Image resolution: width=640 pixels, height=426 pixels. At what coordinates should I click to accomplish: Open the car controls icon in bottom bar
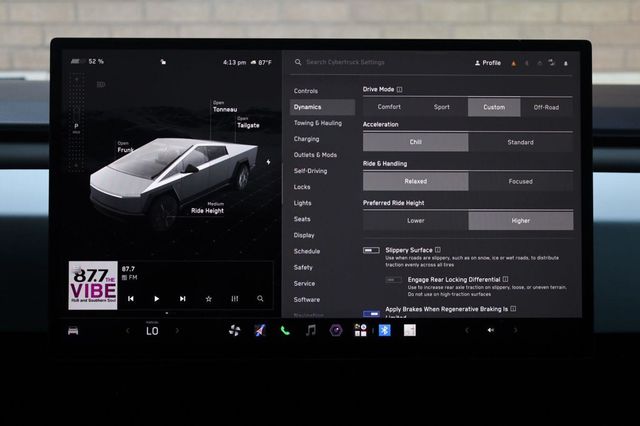[73, 331]
